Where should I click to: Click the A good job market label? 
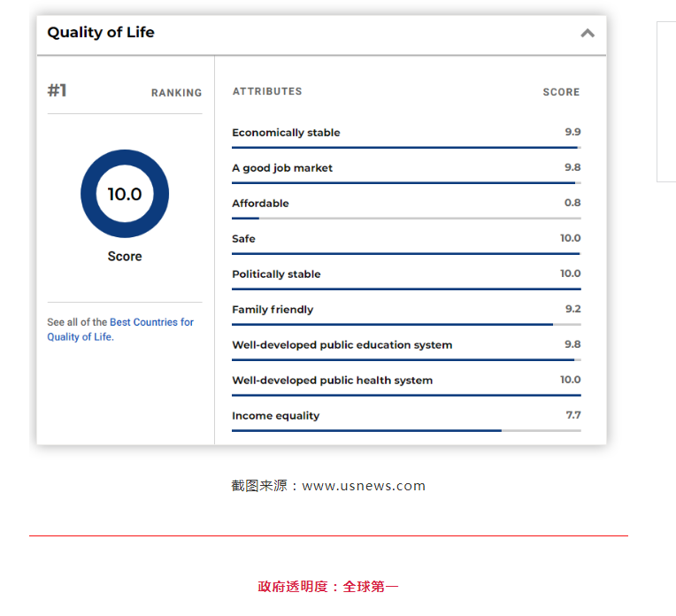pos(282,168)
